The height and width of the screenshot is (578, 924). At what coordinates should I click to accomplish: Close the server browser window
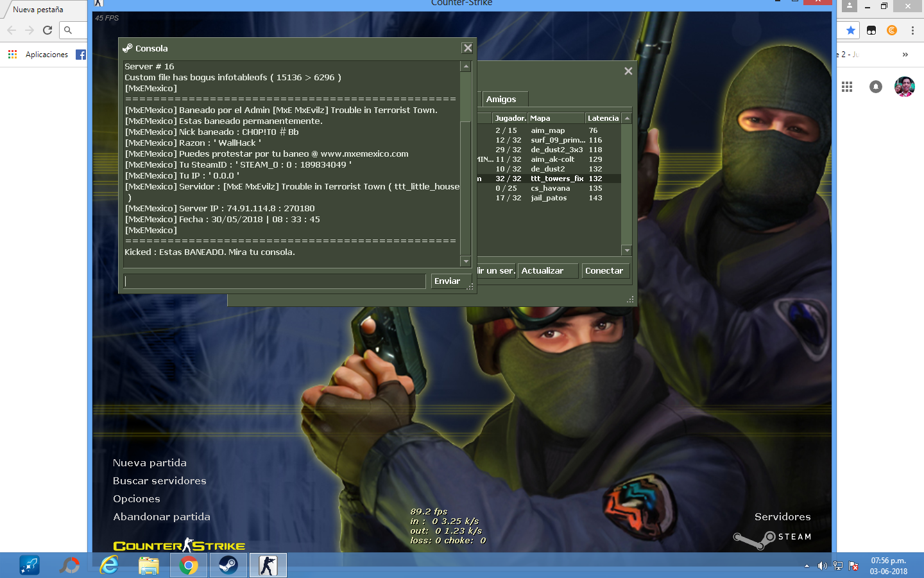pyautogui.click(x=628, y=71)
